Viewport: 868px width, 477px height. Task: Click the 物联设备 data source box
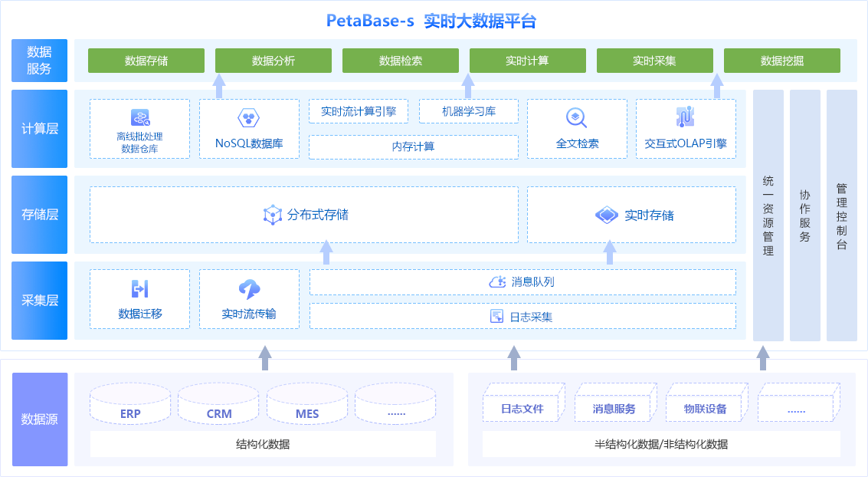click(707, 402)
